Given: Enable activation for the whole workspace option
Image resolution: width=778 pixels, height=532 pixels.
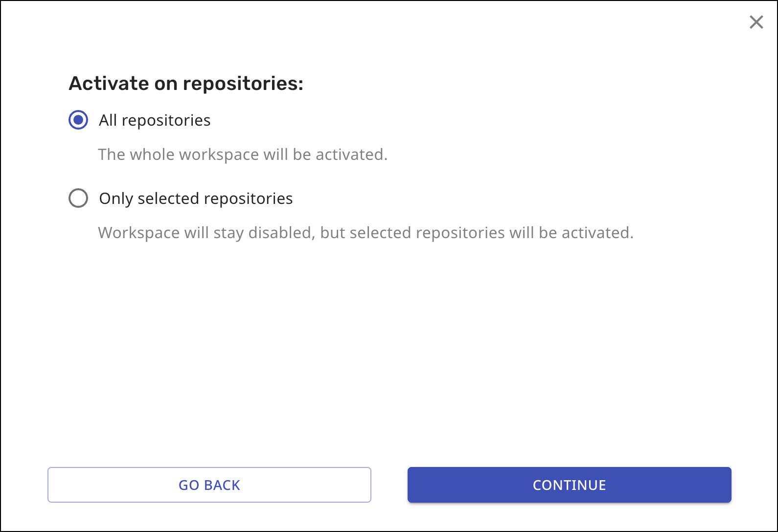Looking at the screenshot, I should pos(78,120).
